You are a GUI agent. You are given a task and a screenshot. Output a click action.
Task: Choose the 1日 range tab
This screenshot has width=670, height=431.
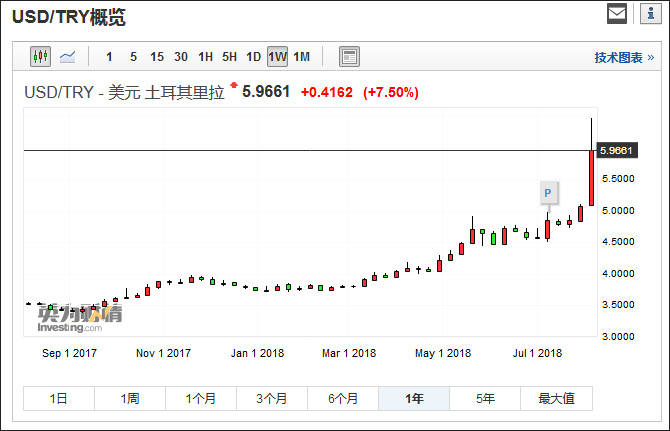(x=59, y=399)
